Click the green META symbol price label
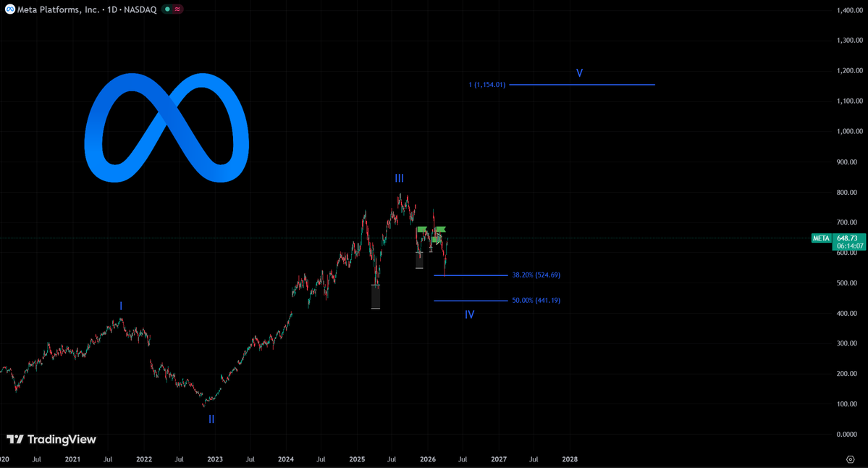 (x=822, y=238)
